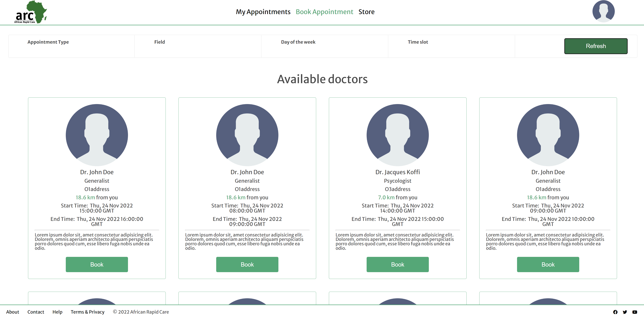The height and width of the screenshot is (319, 644).
Task: Book Dr. John Doe's 15:00 appointment
Action: click(x=97, y=265)
